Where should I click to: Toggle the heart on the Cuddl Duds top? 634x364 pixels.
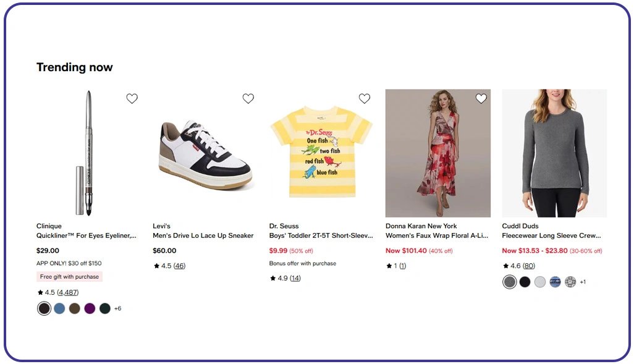pyautogui.click(x=596, y=98)
